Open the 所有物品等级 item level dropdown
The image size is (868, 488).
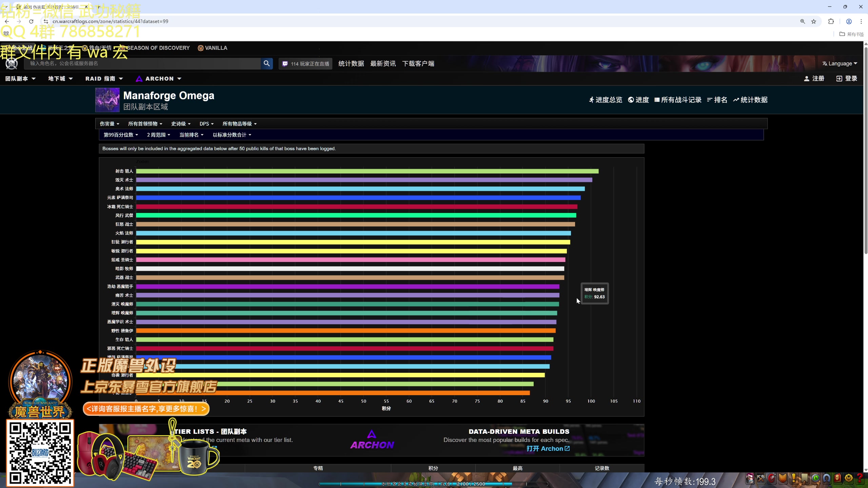pyautogui.click(x=239, y=124)
